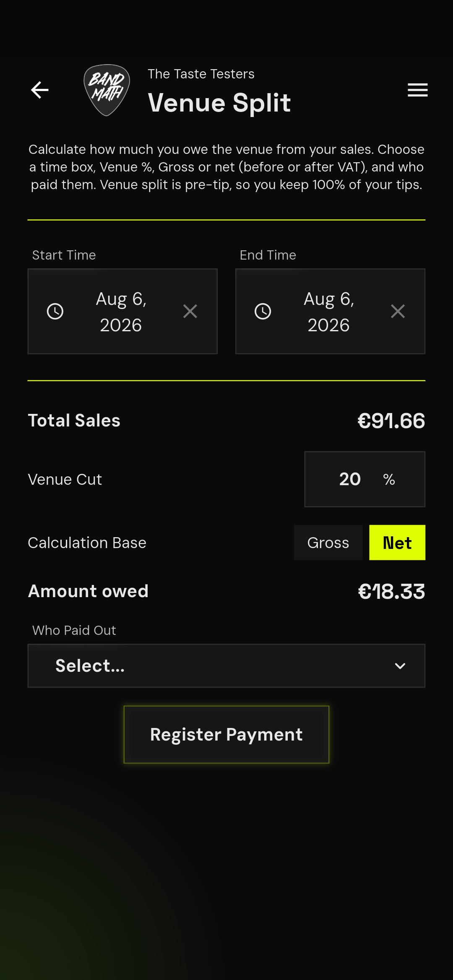Click the Amount owed value €18.33
Screen dimensions: 453x980
(391, 591)
